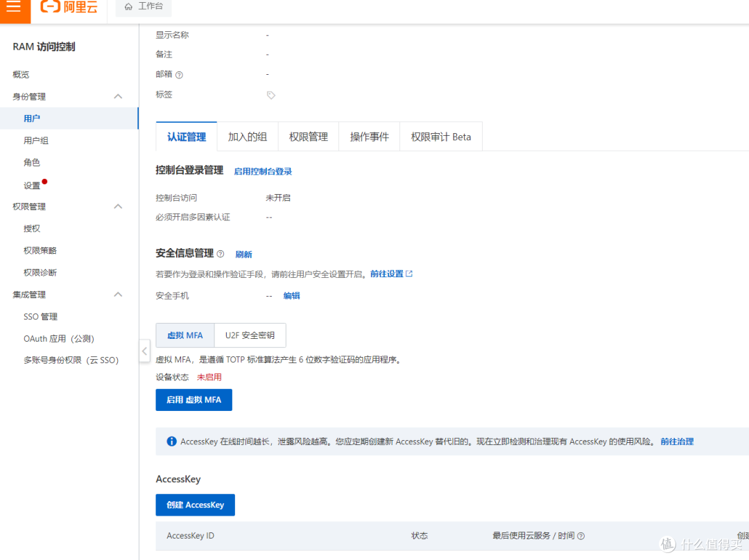Open 设置 in the sidebar

(31, 185)
